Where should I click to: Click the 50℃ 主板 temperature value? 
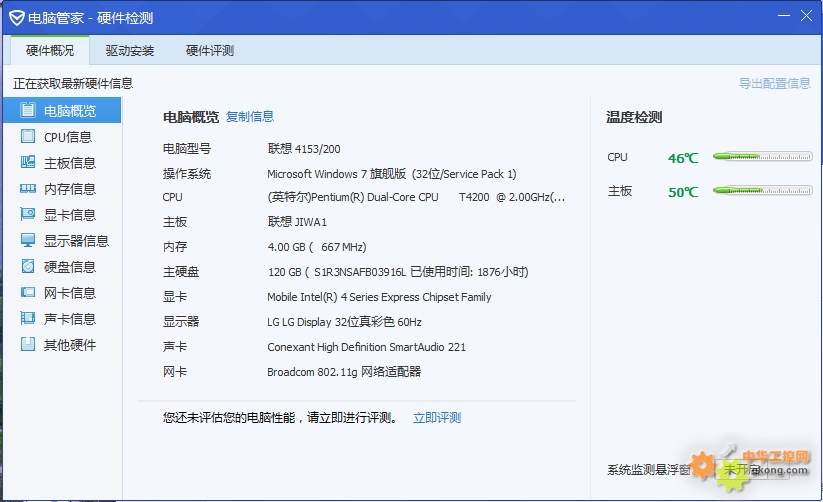pyautogui.click(x=683, y=192)
